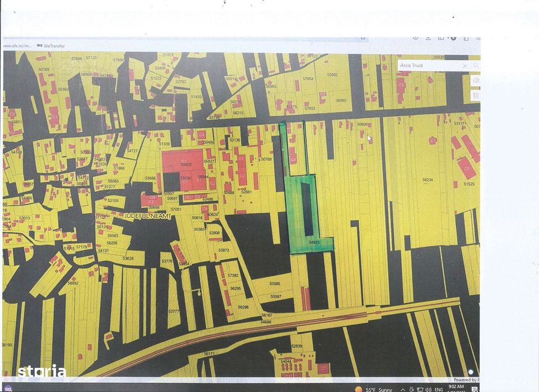
Task: Open the 9:02 AM clock flyout
Action: 456,388
